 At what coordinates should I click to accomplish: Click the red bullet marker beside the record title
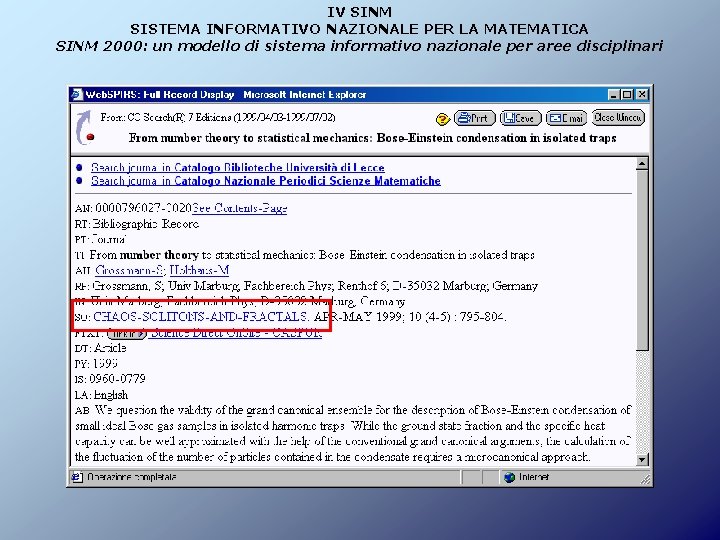coord(90,137)
